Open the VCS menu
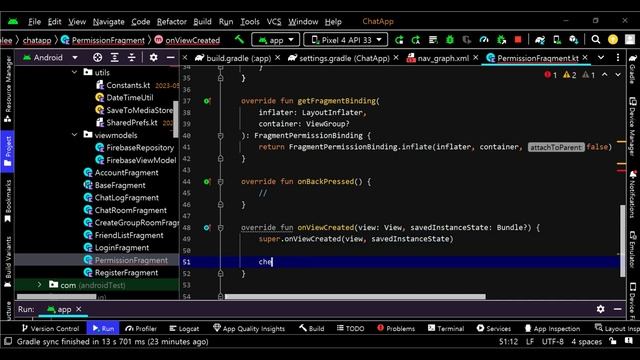This screenshot has height=360, width=640. click(x=273, y=22)
